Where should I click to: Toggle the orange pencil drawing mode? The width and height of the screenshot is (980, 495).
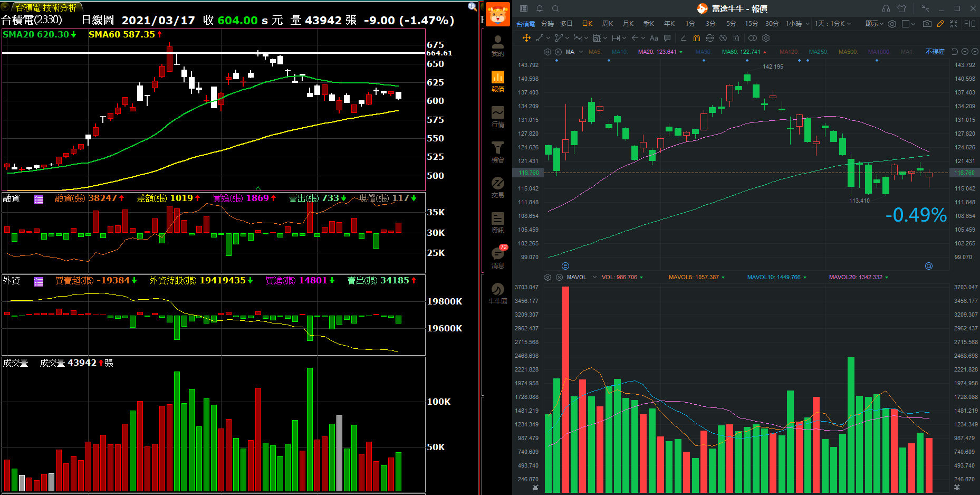(x=940, y=24)
